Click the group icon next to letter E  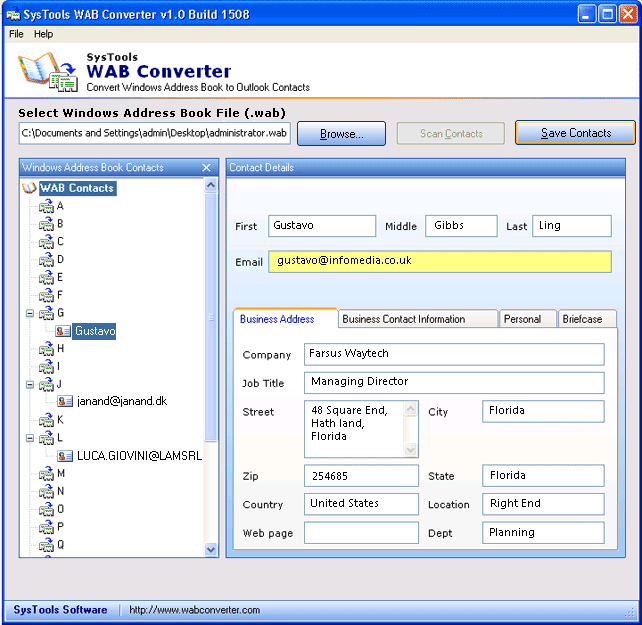point(46,278)
